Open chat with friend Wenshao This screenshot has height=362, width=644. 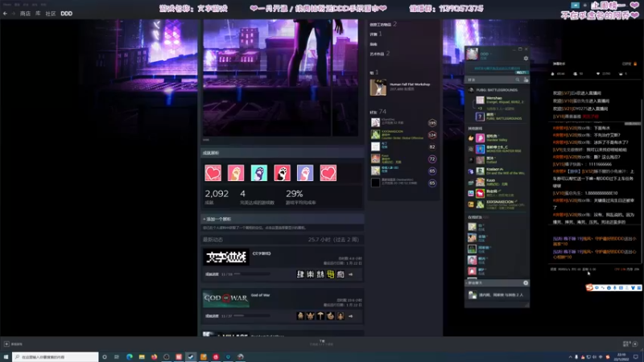tap(500, 100)
